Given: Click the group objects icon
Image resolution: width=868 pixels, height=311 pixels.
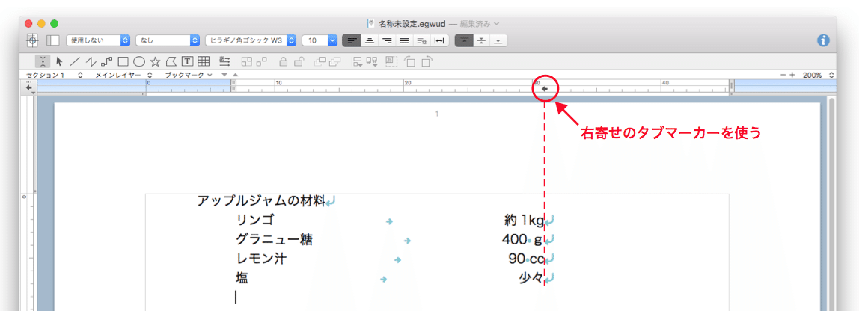Looking at the screenshot, I should point(245,61).
